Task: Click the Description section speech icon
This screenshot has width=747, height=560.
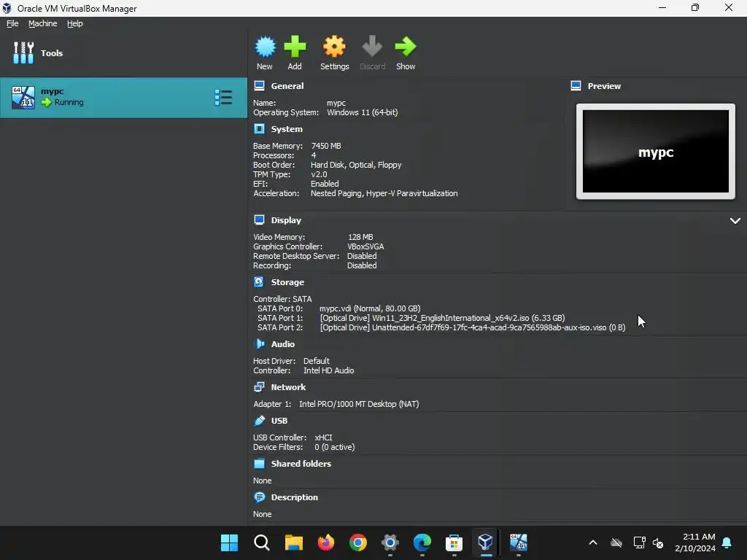Action: pyautogui.click(x=259, y=497)
